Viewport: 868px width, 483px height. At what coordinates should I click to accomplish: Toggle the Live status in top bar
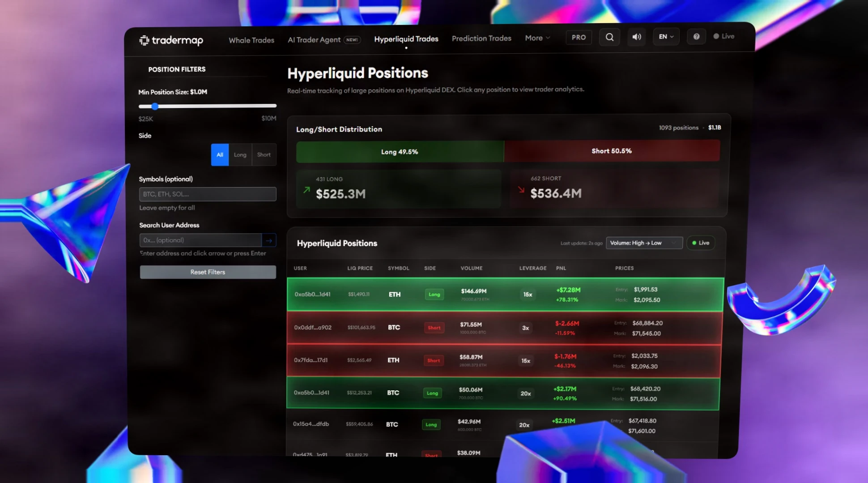click(x=724, y=36)
